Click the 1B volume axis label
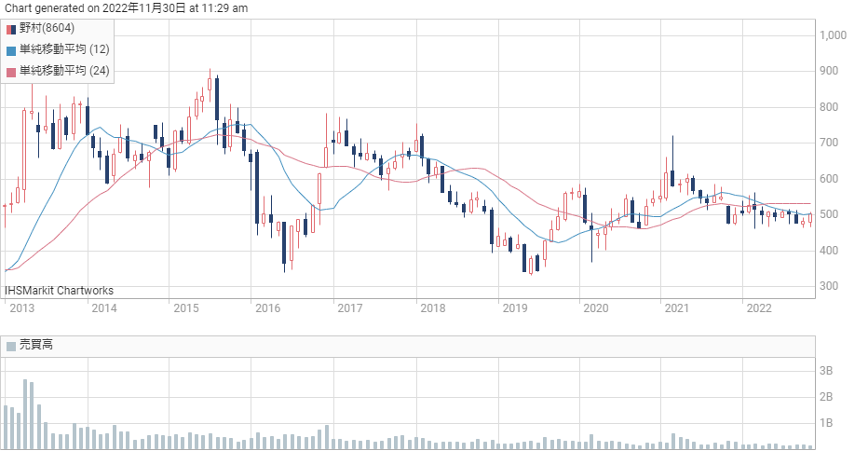 826,423
